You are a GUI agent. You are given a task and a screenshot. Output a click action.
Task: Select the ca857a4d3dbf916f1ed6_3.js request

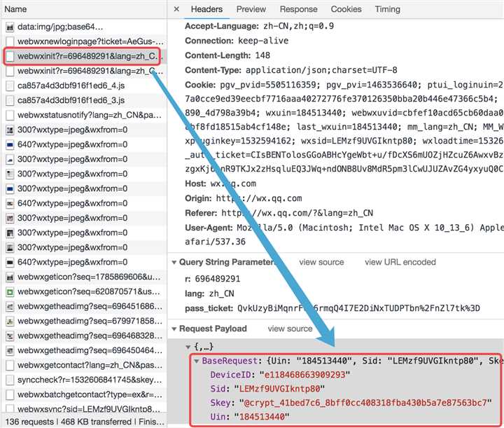(83, 100)
